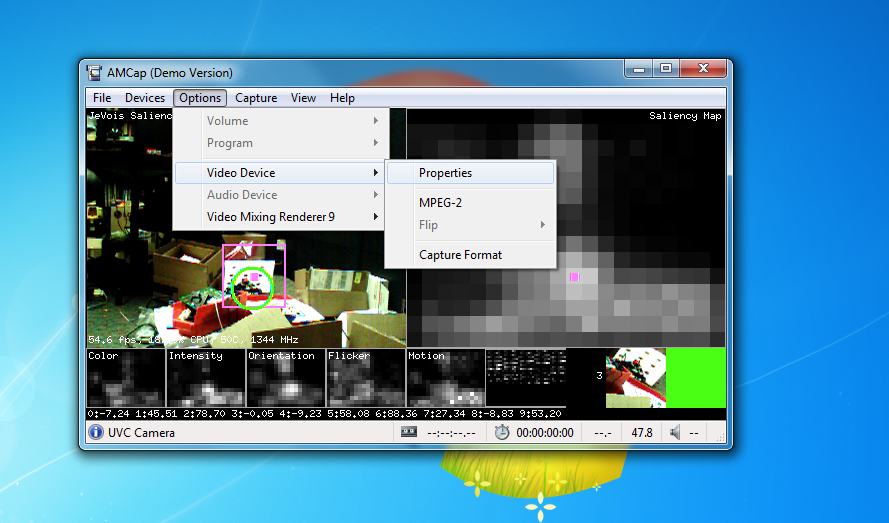Screen dimensions: 889x523
Task: Click the cropped attention thumbnail beside green block
Action: [636, 378]
